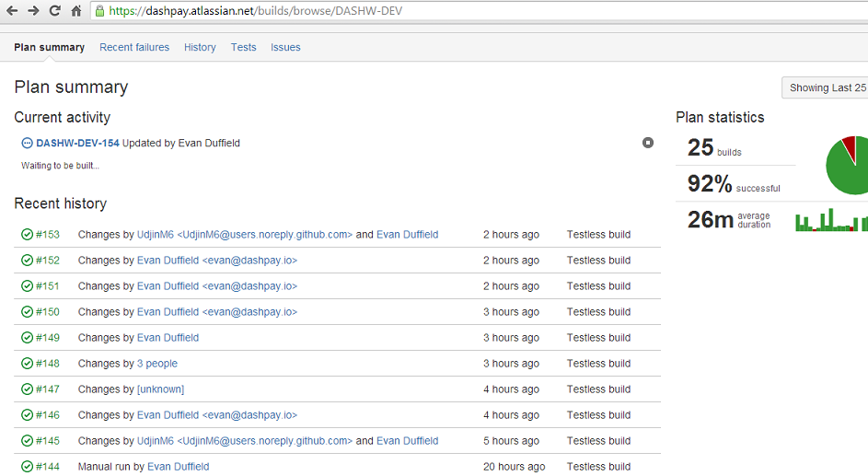Click the '25 builds' statistic
Image resolution: width=868 pixels, height=476 pixels.
click(714, 148)
